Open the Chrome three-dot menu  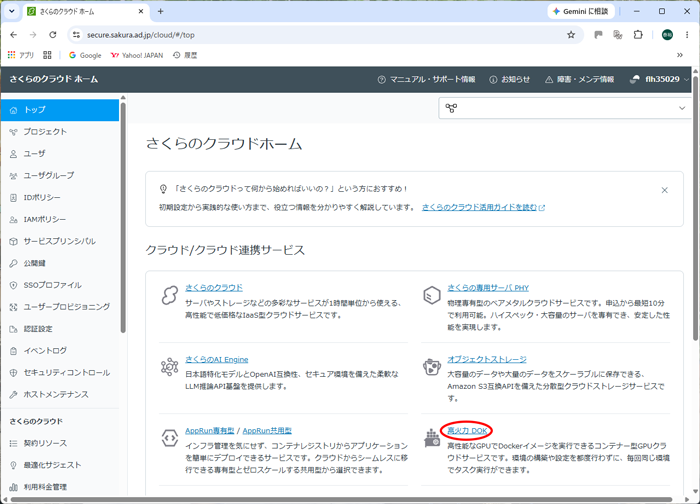coord(687,35)
